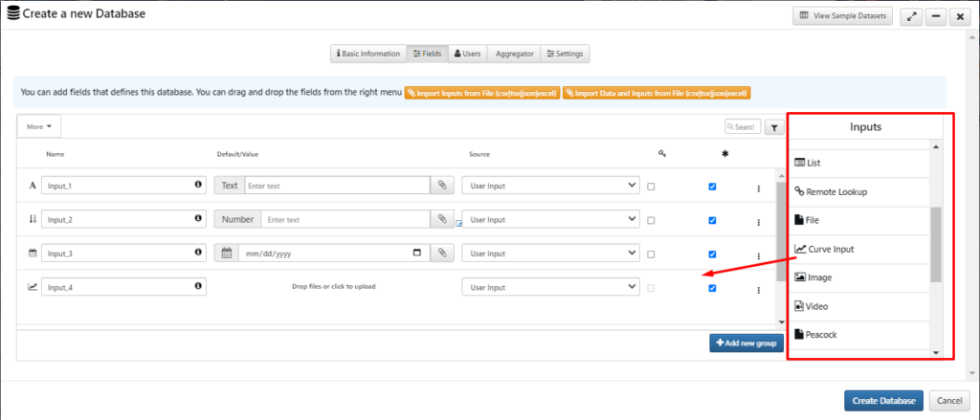Image resolution: width=980 pixels, height=420 pixels.
Task: Click the info icon in Input_1 name field
Action: 198,185
